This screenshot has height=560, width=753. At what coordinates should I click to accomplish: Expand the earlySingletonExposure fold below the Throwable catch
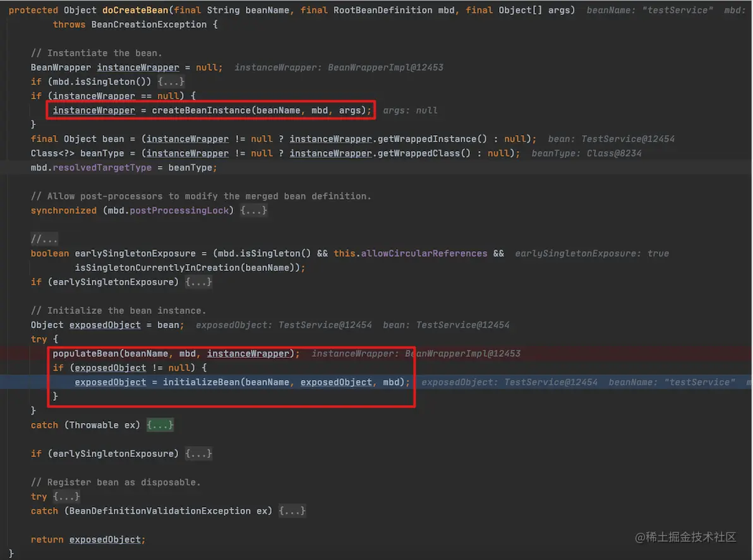198,453
